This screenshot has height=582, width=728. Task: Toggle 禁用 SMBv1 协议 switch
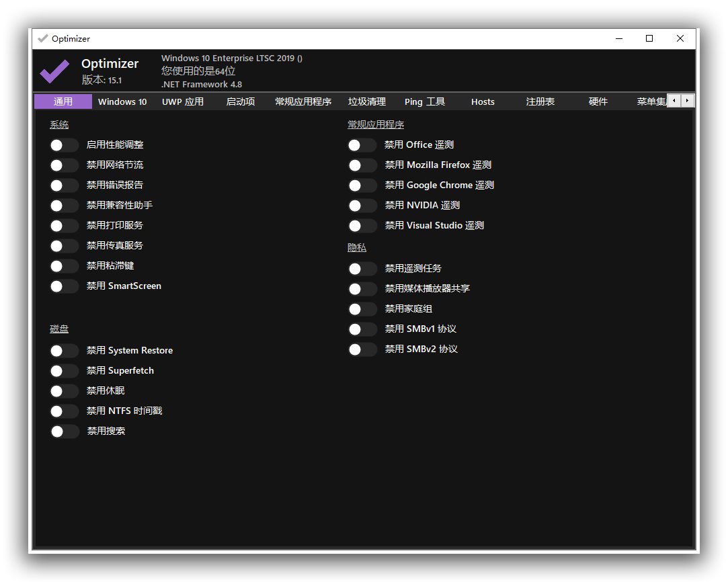(x=362, y=329)
